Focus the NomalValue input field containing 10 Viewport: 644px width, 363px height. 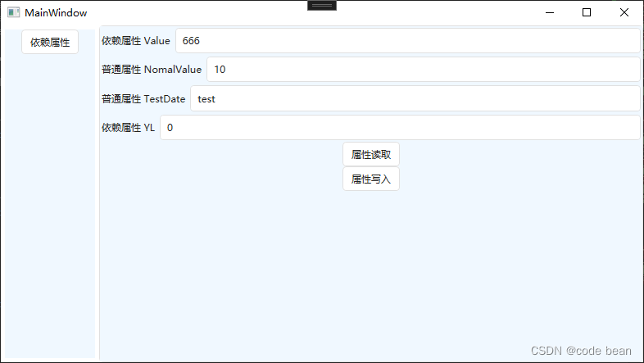(x=423, y=70)
